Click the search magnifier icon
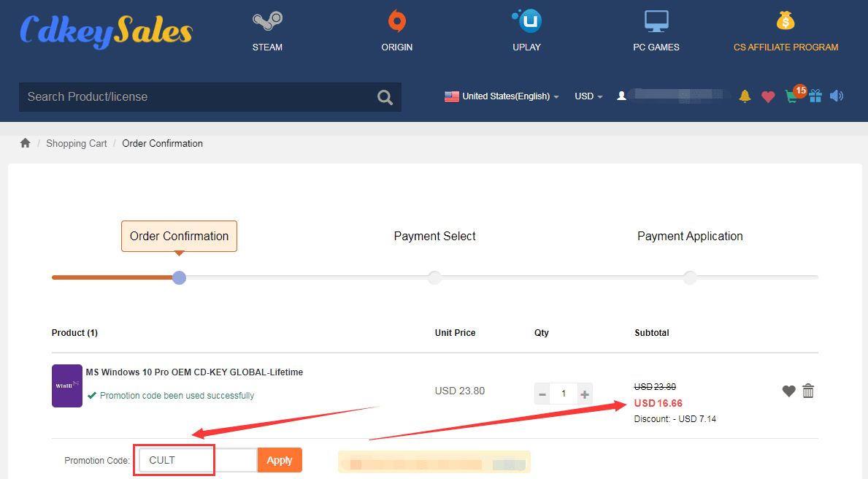 tap(385, 97)
